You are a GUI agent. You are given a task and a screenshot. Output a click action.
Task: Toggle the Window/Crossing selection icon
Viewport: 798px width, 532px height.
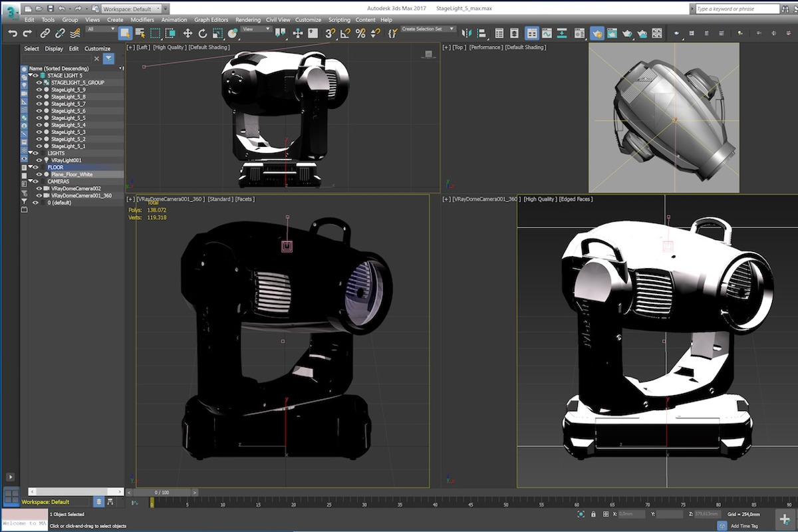[170, 33]
